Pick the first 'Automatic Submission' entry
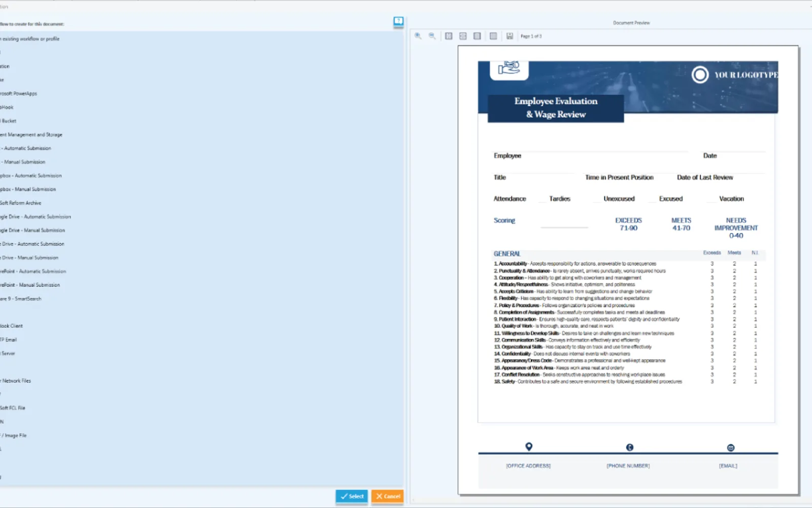812x508 pixels. (x=26, y=148)
